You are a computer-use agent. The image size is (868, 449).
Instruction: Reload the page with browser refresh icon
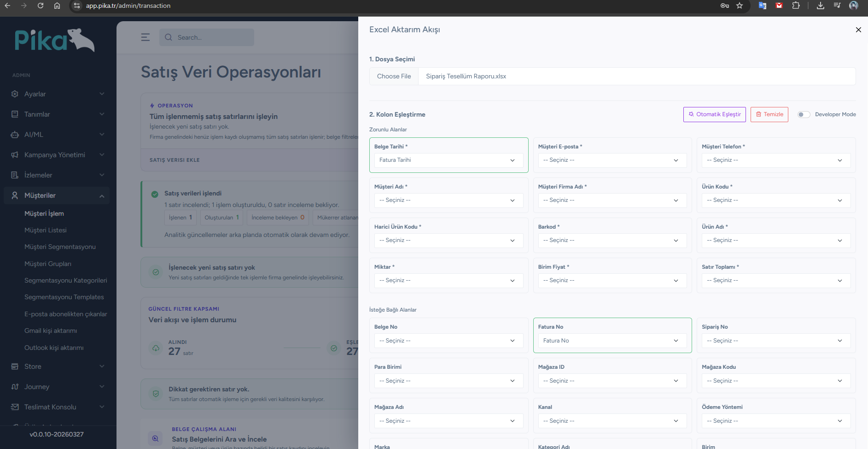coord(41,6)
